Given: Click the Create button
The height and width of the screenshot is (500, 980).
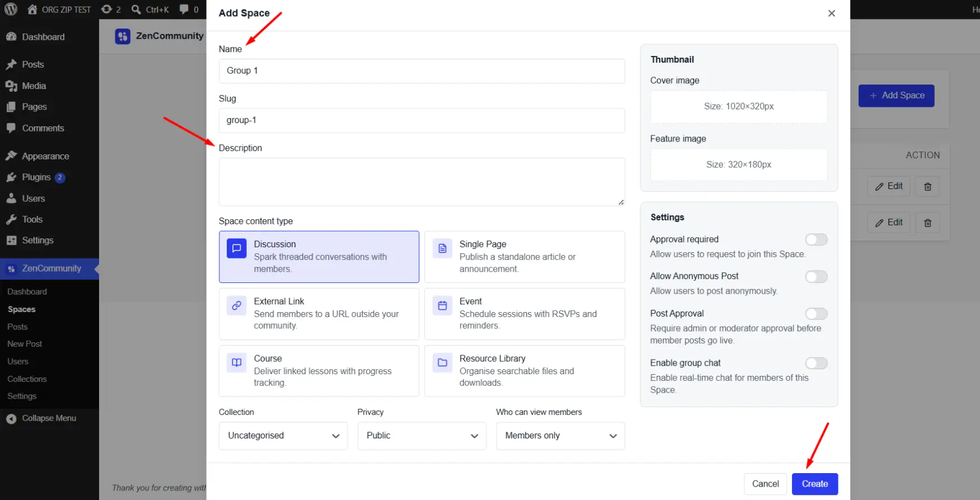Looking at the screenshot, I should tap(815, 484).
